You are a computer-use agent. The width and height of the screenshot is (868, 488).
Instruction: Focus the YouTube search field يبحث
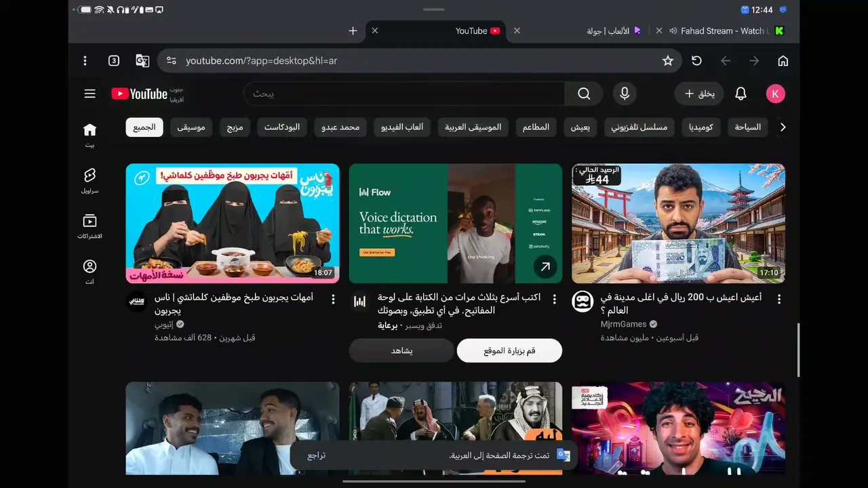(404, 94)
